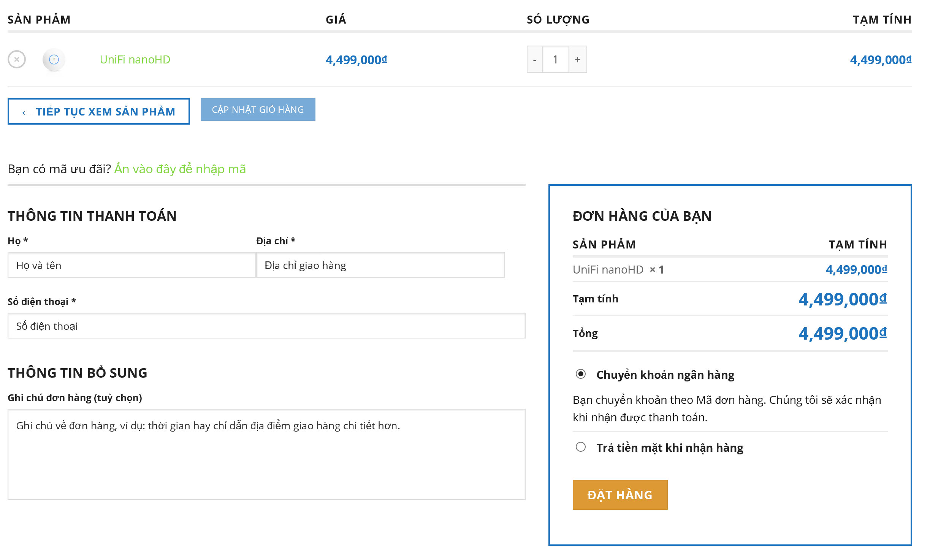Screen dimensions: 930x560
Task: Click the order notes textarea
Action: [x=266, y=454]
